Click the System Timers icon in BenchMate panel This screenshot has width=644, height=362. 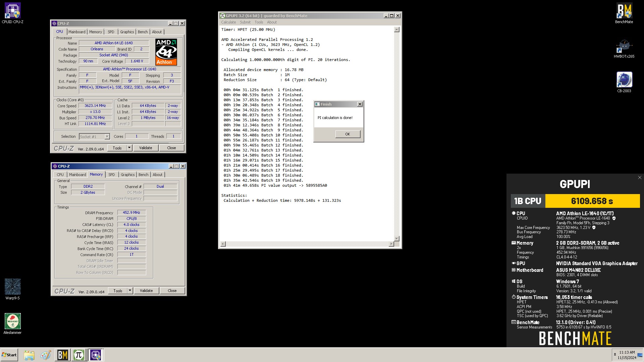point(514,297)
